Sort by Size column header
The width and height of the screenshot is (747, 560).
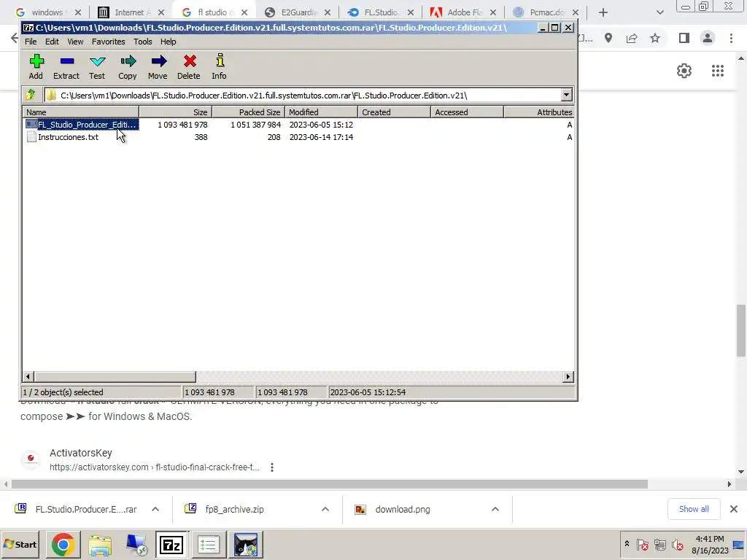pos(175,112)
